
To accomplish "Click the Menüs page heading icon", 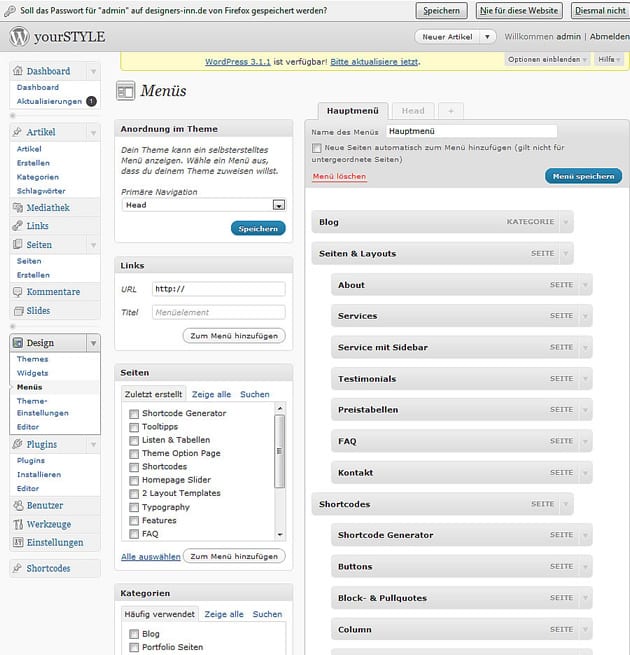I will (125, 91).
